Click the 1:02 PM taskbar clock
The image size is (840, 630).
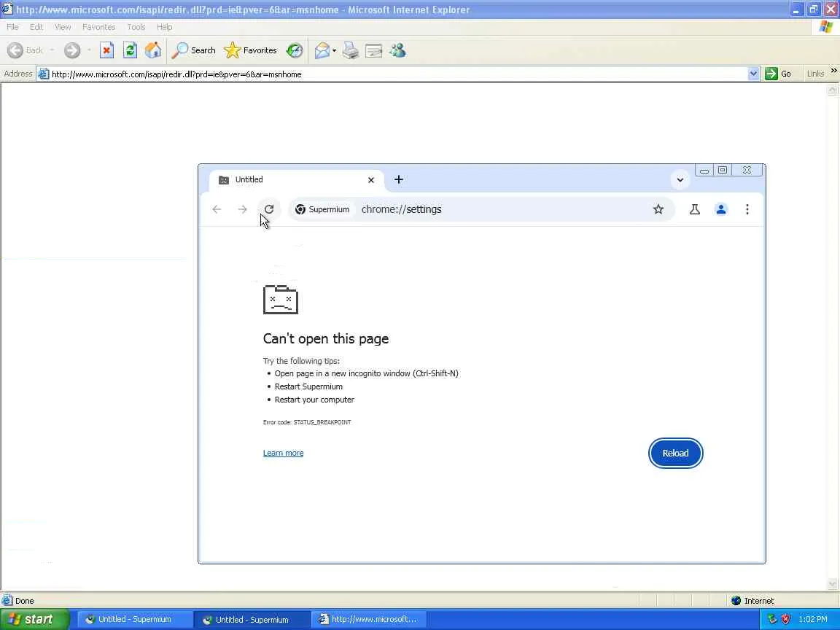click(813, 619)
